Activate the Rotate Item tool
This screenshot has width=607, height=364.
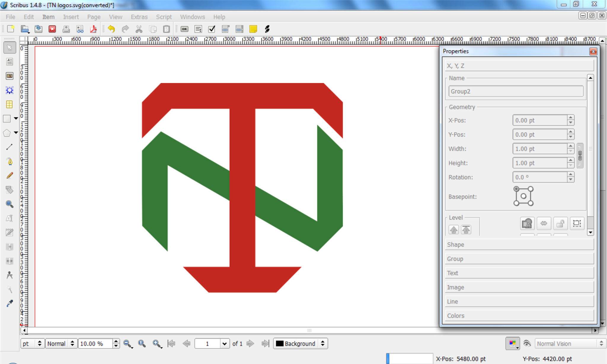10,190
